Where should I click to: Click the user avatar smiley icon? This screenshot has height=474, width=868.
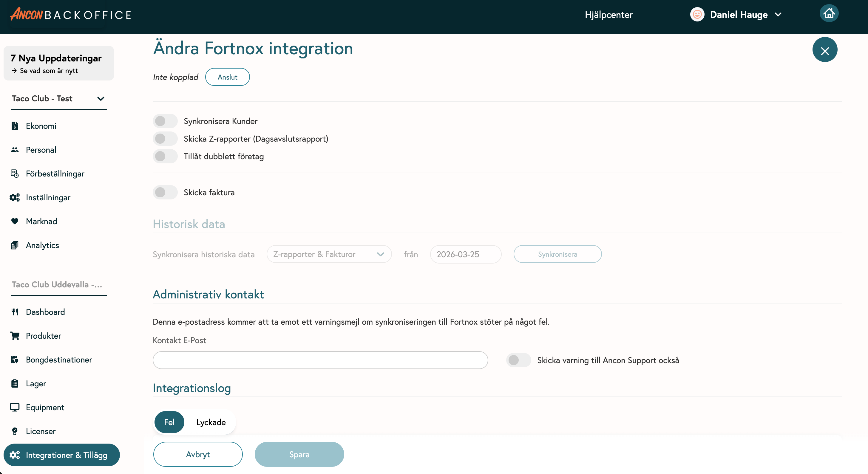(697, 15)
